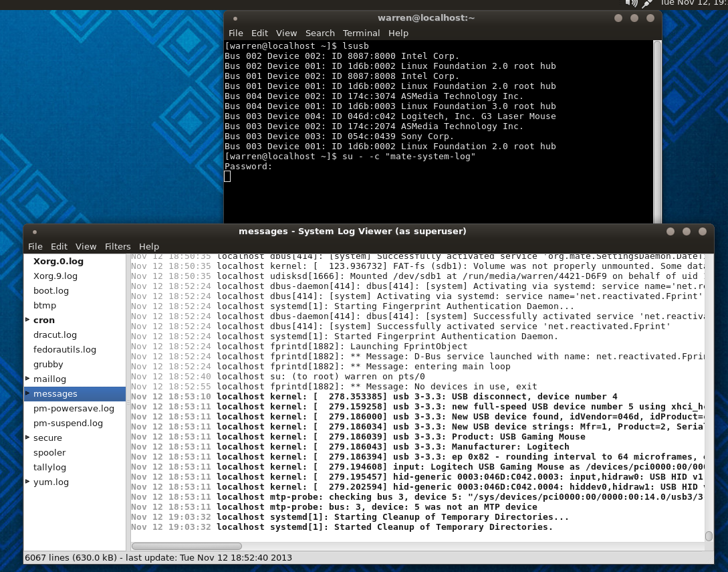Viewport: 728px width, 572px height.
Task: Open the File menu in System Log Viewer
Action: (x=35, y=246)
